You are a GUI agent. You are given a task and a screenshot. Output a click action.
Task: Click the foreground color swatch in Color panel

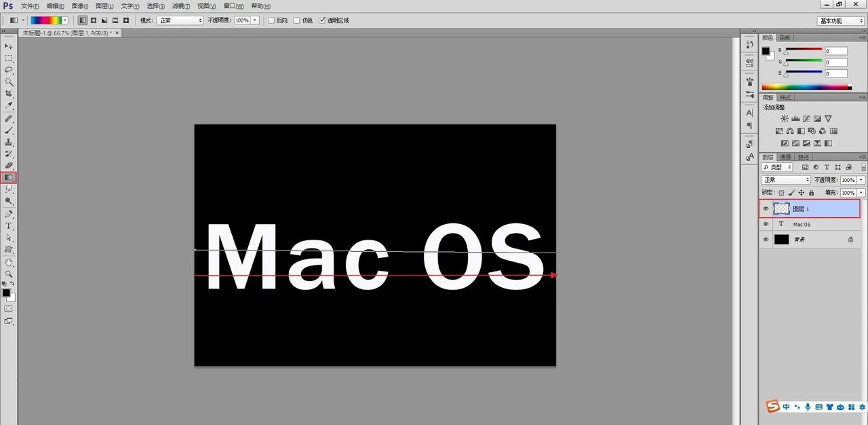pyautogui.click(x=766, y=52)
